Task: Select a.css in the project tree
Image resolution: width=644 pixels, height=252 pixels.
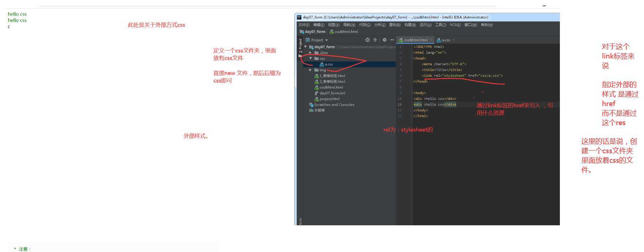Action: 329,64
